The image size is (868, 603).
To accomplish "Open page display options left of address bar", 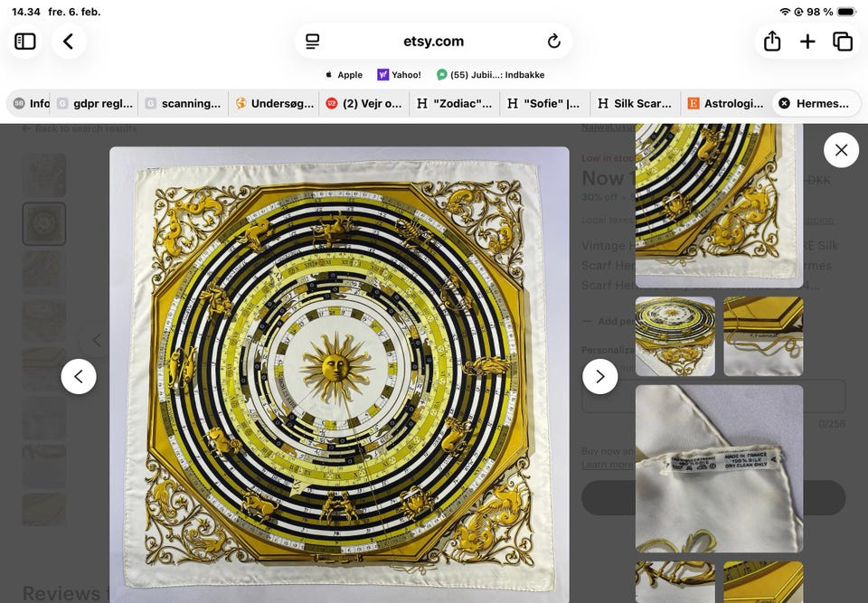I will coord(311,41).
